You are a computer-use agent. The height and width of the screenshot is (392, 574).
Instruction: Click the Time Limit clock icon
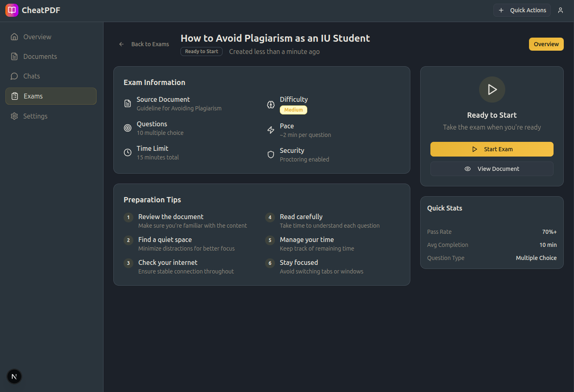[x=128, y=152]
